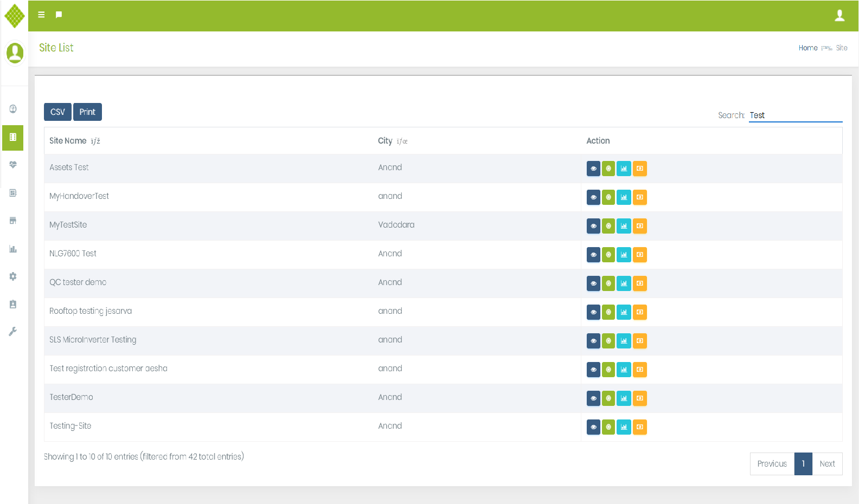The image size is (859, 504).
Task: Click the gear settings icon in sidebar
Action: [13, 276]
